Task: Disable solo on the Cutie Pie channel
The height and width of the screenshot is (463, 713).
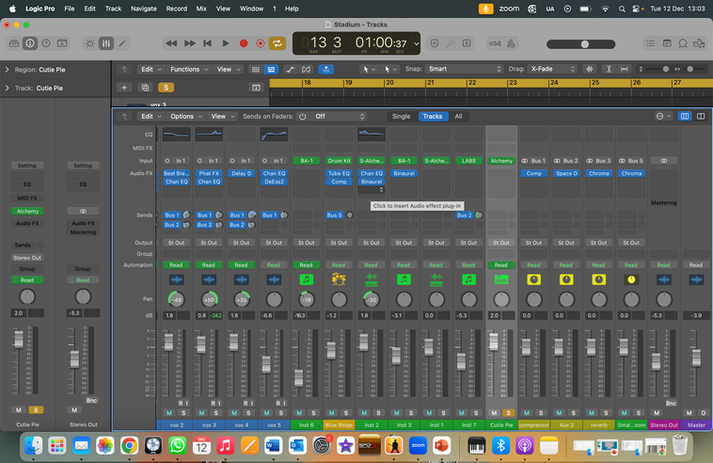Action: point(508,411)
